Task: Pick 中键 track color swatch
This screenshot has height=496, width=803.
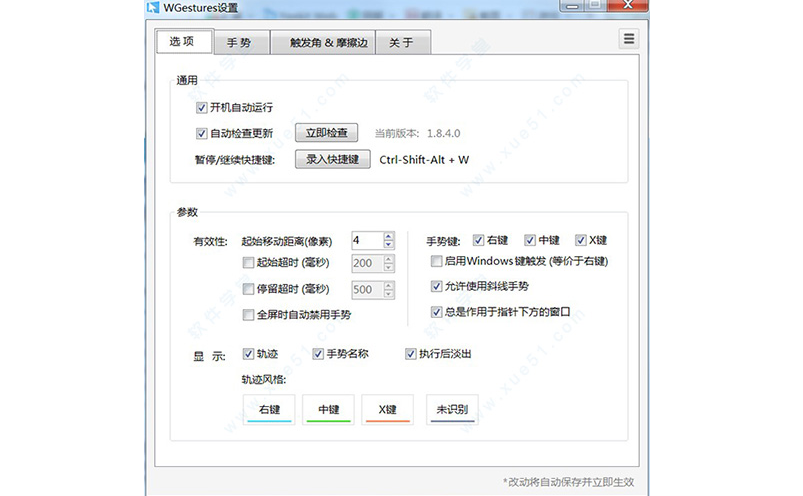Action: (328, 409)
